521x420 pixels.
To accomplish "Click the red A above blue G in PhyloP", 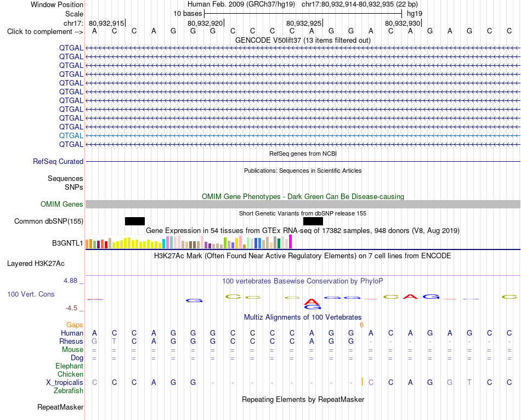I will (312, 302).
